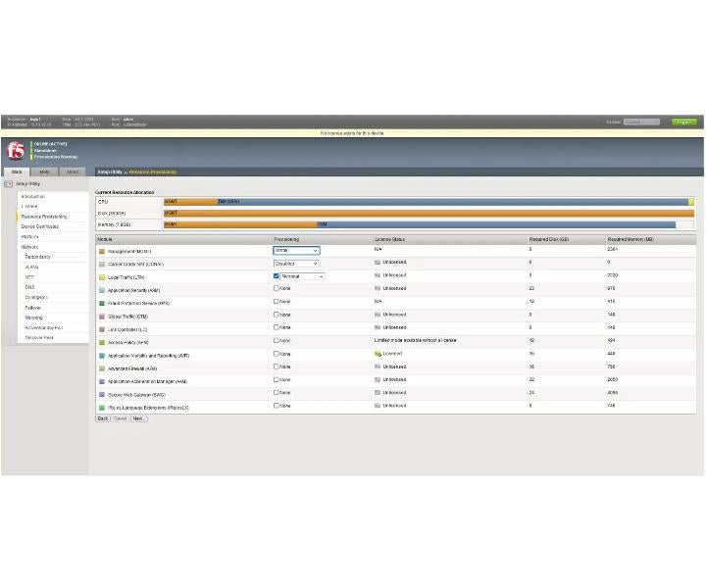Enable the Access Policy (APM) checkbox

coord(276,341)
